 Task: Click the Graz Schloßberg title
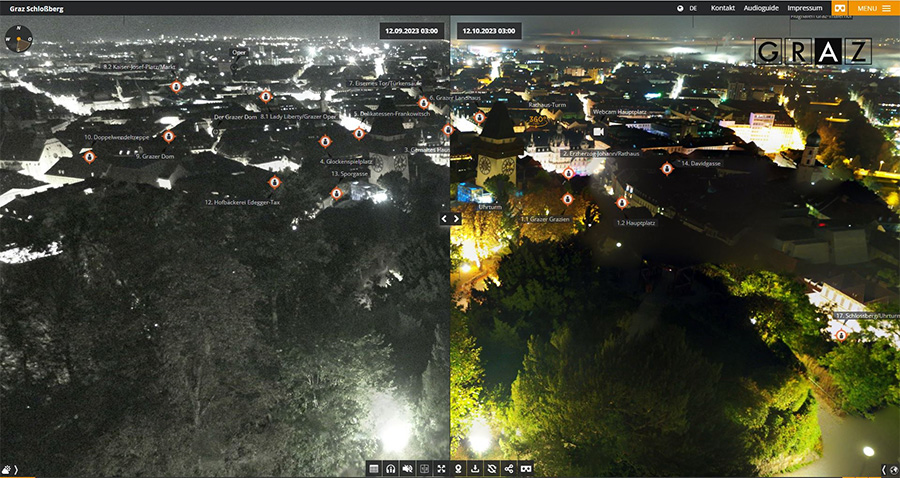37,9
